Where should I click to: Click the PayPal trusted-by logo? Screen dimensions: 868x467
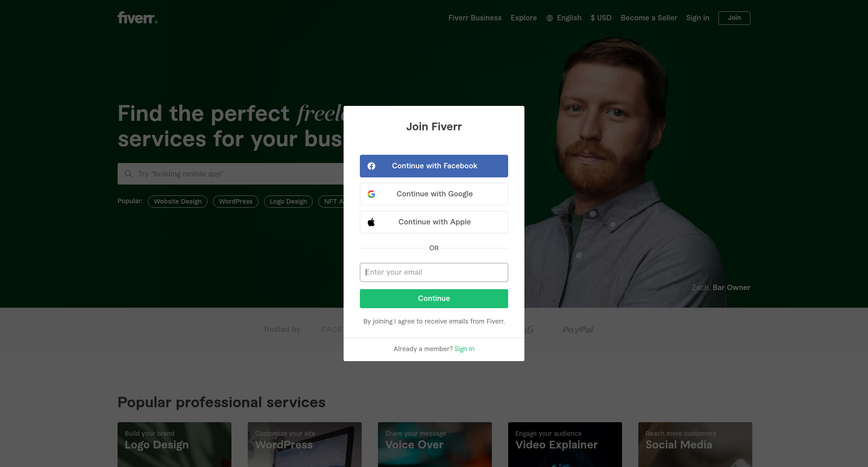click(x=578, y=330)
